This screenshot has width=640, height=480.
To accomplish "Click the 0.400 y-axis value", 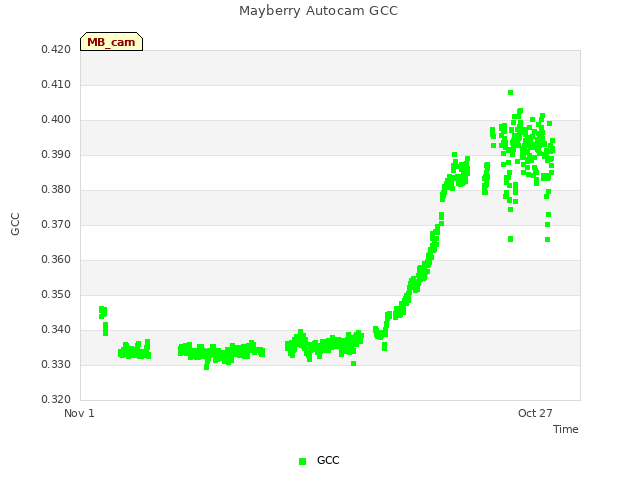I will 56,120.
